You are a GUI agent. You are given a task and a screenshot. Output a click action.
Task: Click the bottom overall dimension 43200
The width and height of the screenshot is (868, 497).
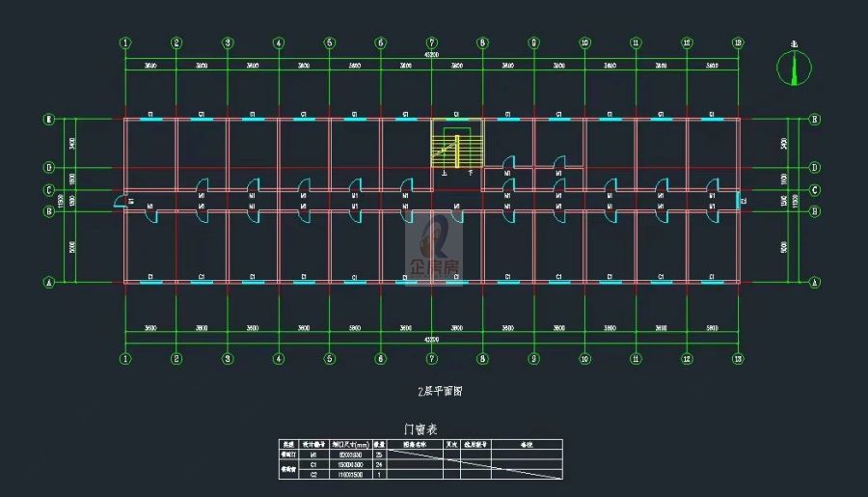coord(432,339)
